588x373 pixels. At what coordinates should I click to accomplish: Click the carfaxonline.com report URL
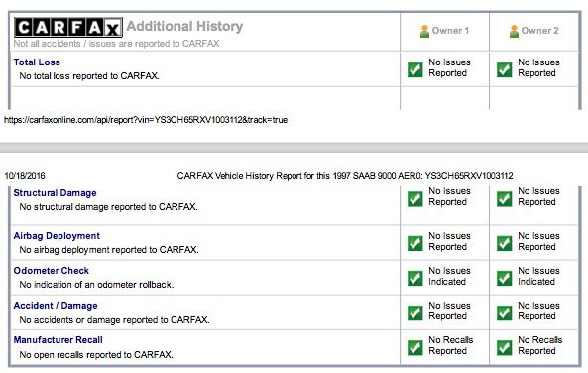click(x=146, y=120)
